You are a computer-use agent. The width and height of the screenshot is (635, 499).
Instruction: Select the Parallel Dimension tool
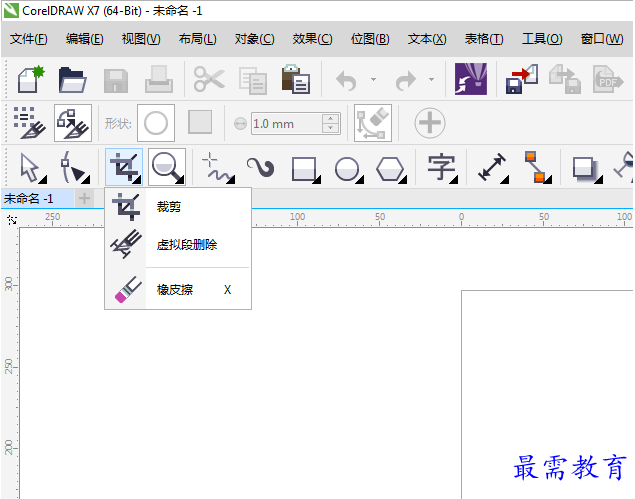coord(493,167)
